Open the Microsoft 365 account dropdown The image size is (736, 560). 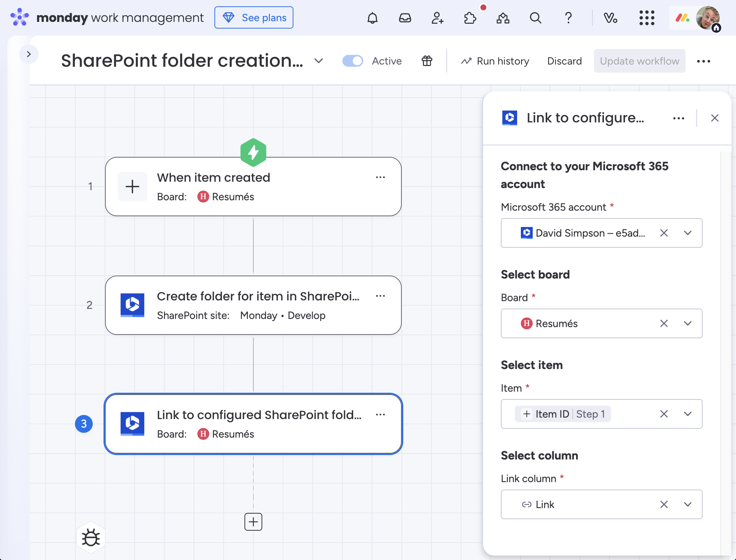(x=688, y=233)
